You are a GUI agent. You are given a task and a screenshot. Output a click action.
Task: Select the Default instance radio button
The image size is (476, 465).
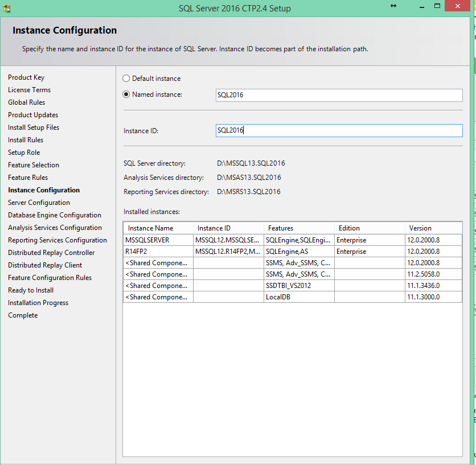pyautogui.click(x=126, y=79)
